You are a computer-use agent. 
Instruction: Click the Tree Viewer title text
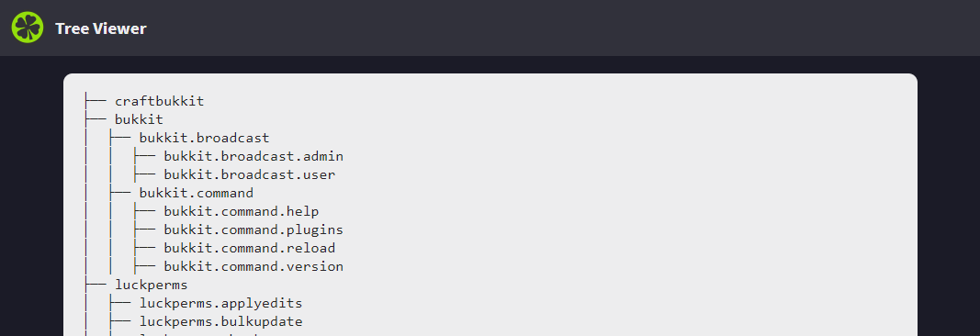pyautogui.click(x=101, y=28)
